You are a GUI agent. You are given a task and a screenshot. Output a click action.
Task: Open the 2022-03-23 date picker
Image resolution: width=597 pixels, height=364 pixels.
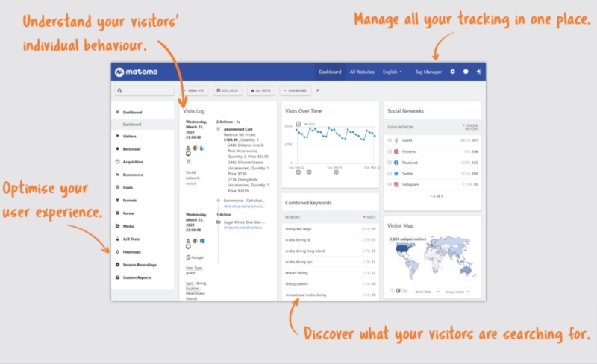coord(228,90)
